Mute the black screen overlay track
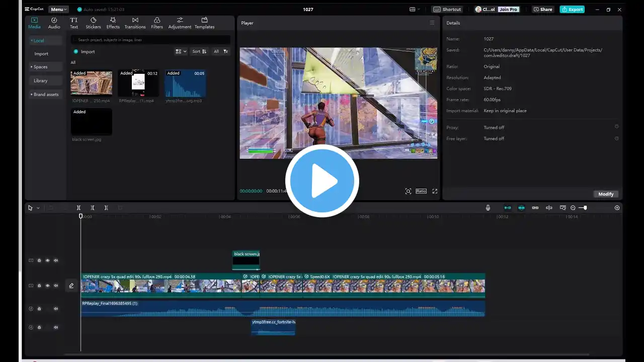The image size is (644, 362). tap(56, 260)
